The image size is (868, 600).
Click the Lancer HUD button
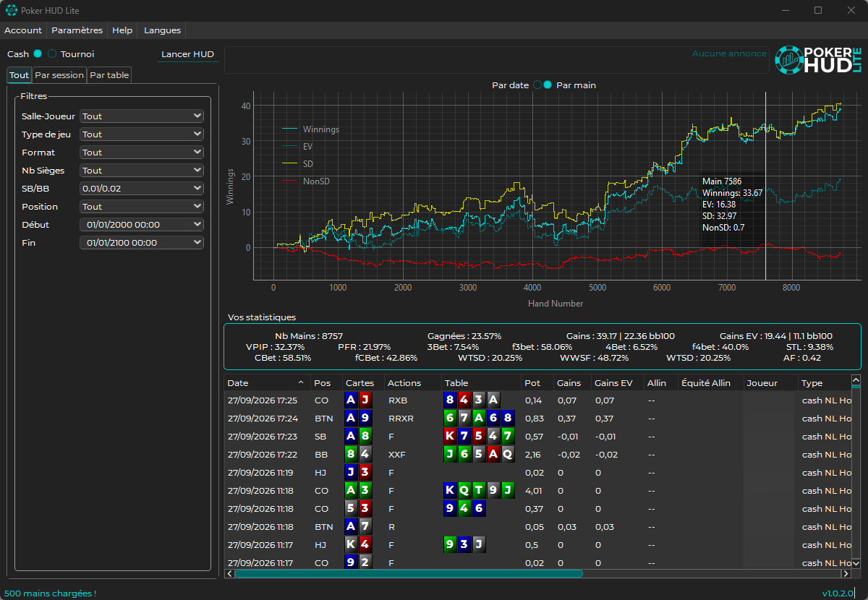click(x=187, y=54)
